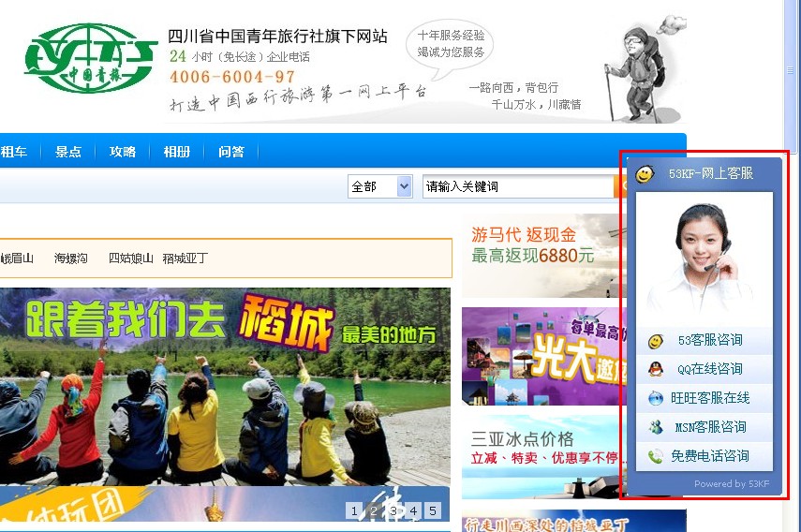Jump to banner slide 5
This screenshot has width=801, height=532.
pos(432,510)
